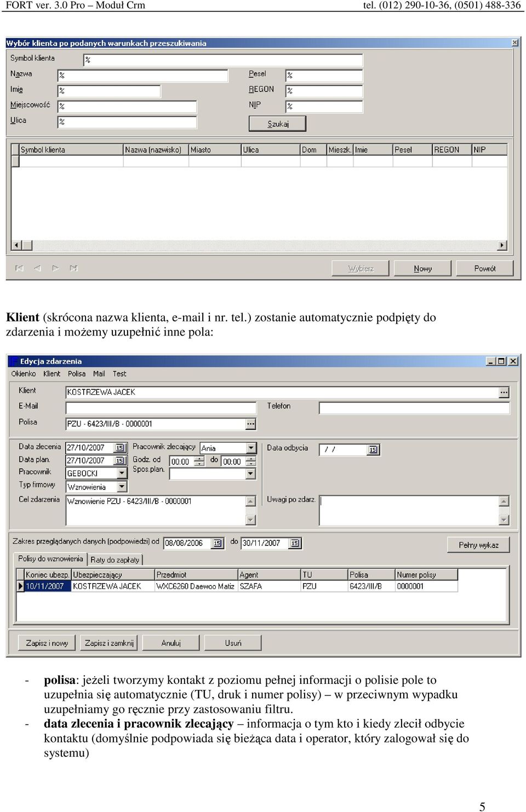526x812 pixels.
Task: Click the Nazwa search field
Action: [142, 76]
